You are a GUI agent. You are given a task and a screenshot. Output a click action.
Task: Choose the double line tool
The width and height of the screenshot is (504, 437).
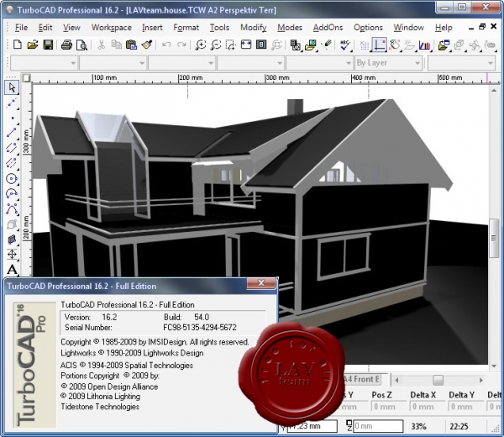point(13,148)
